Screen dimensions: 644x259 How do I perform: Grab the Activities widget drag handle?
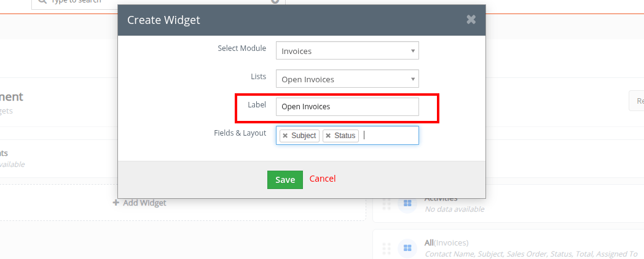coord(387,204)
